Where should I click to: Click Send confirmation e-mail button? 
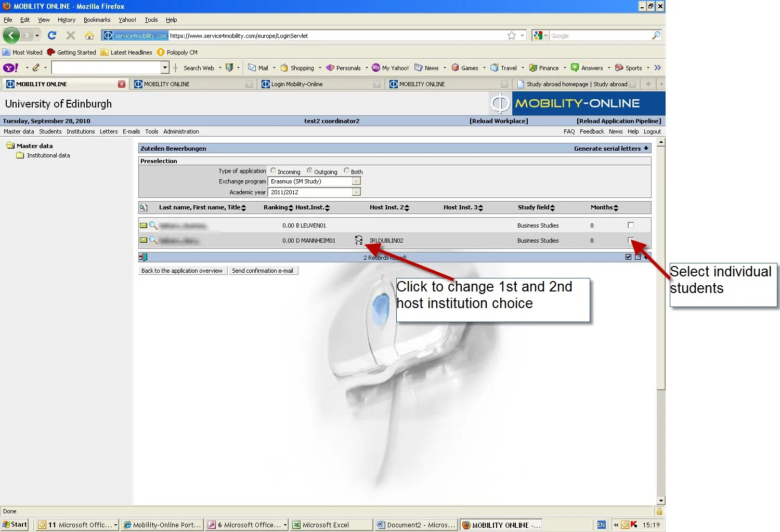[263, 271]
